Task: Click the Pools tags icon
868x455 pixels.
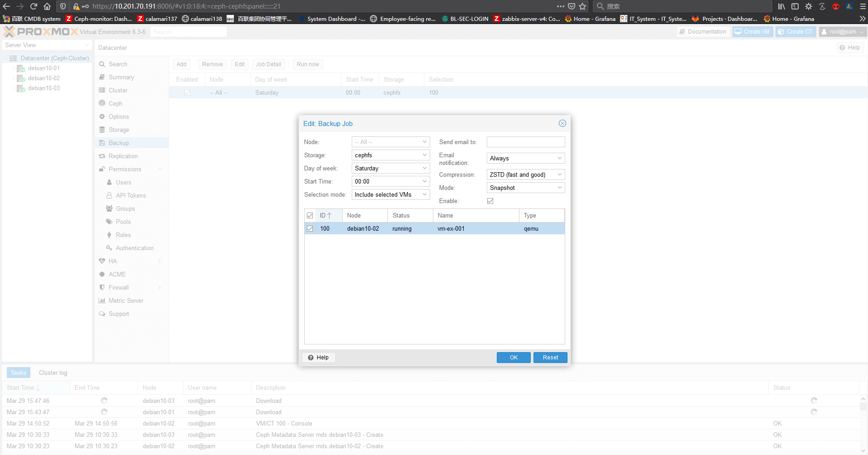Action: click(109, 222)
